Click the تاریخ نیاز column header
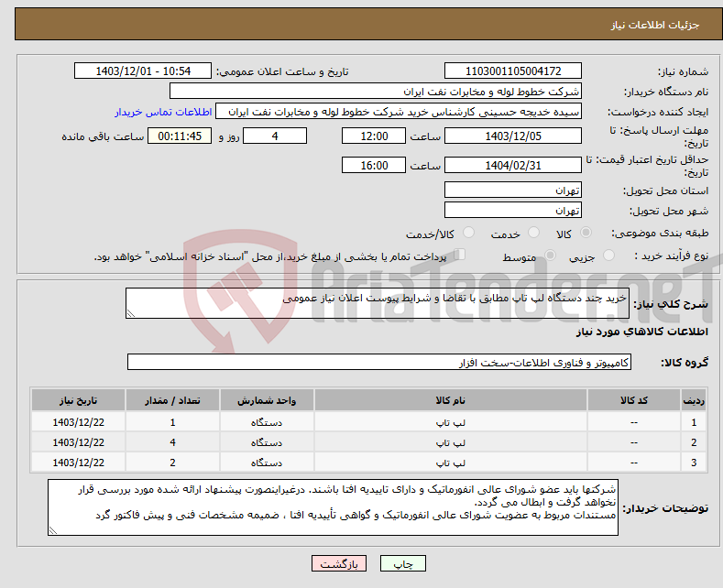 pyautogui.click(x=79, y=400)
